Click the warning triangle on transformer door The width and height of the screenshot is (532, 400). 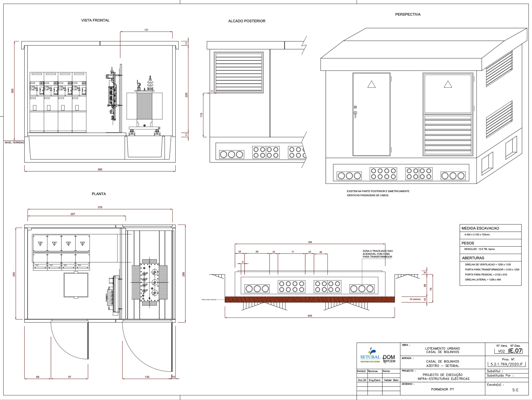tap(448, 84)
